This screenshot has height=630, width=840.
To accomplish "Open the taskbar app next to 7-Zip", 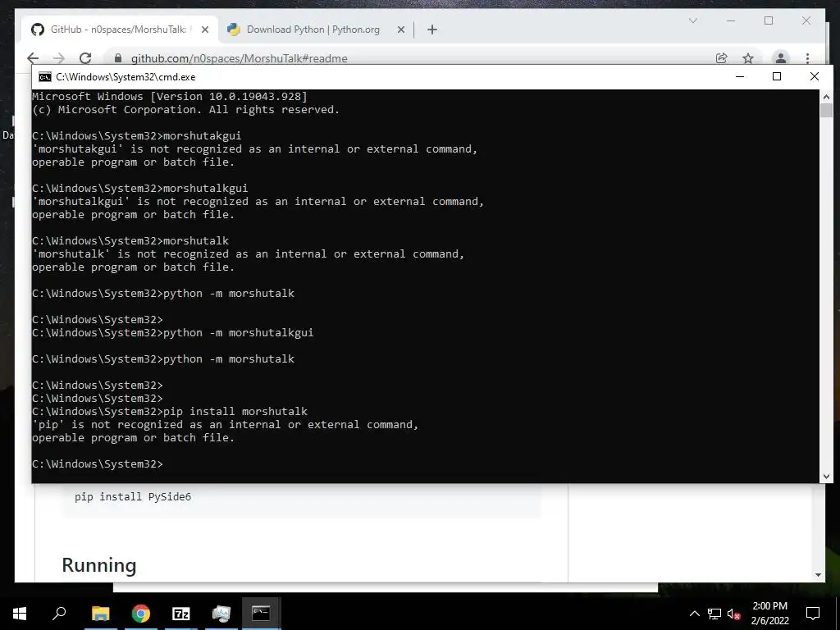I will (x=221, y=614).
